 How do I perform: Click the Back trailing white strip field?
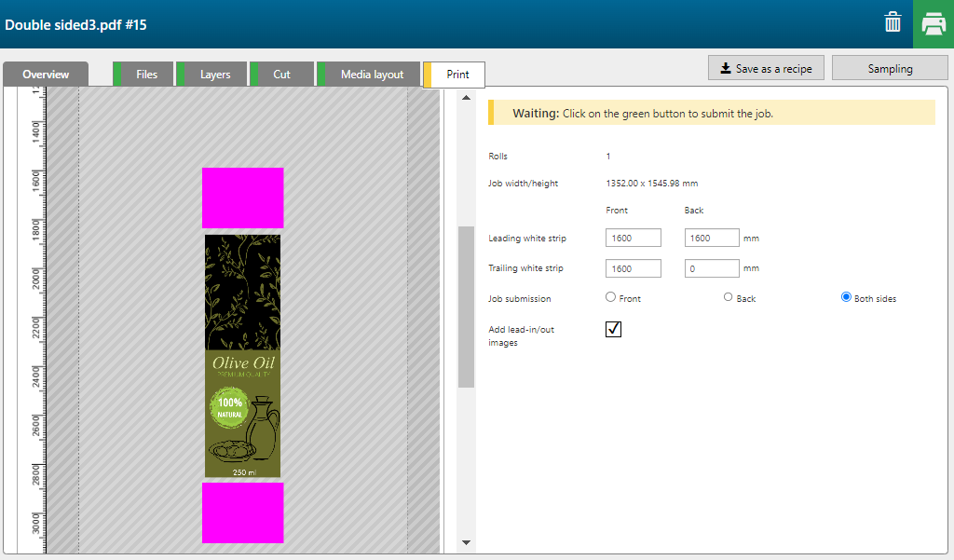(x=711, y=268)
